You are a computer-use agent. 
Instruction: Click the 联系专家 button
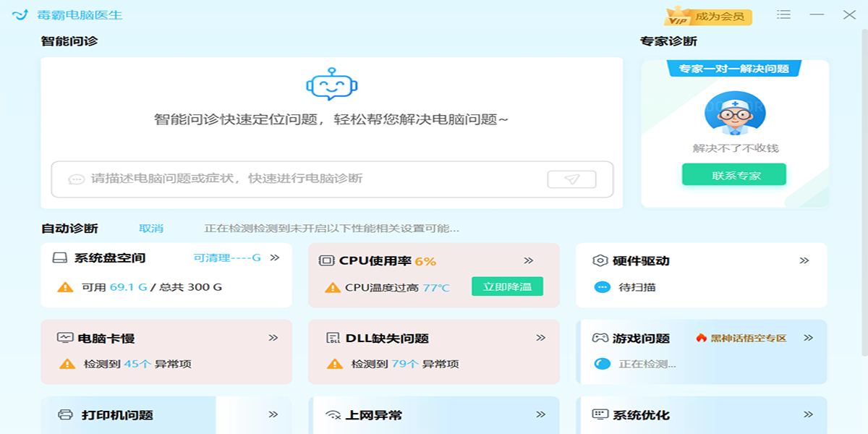[733, 174]
